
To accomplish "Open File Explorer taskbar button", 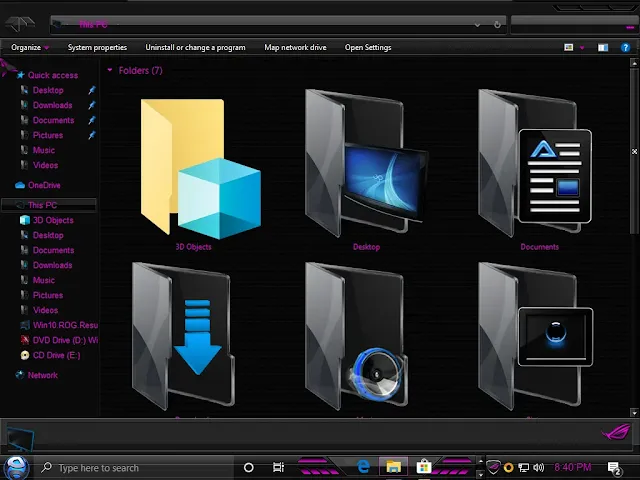I will (x=393, y=467).
